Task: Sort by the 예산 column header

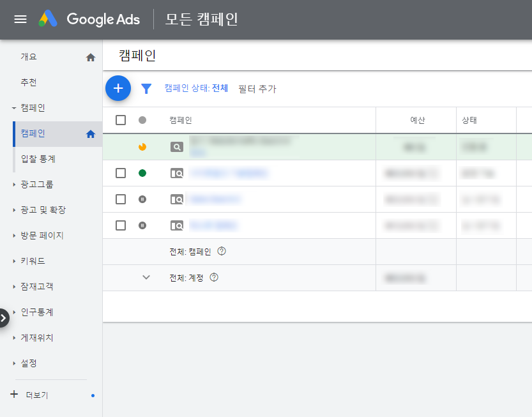Action: coord(417,120)
